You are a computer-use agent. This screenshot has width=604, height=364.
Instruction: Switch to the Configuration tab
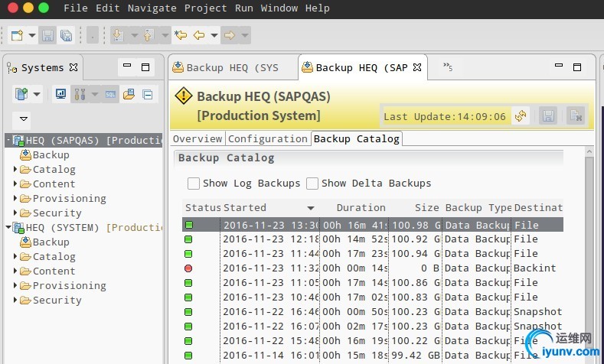[x=268, y=138]
